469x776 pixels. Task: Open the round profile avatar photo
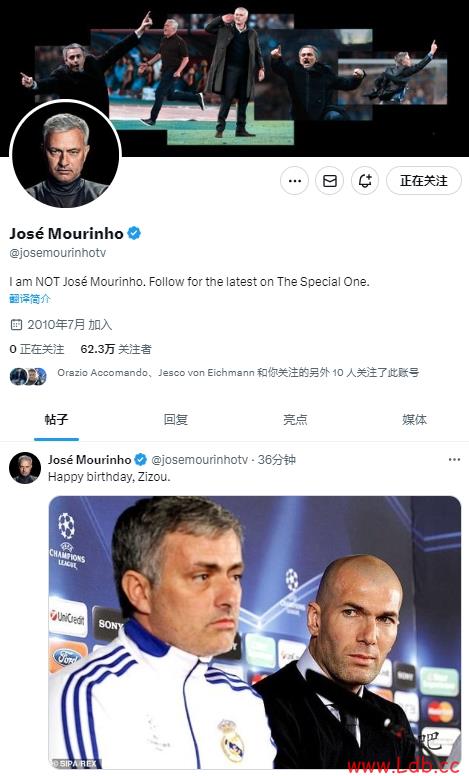click(66, 154)
